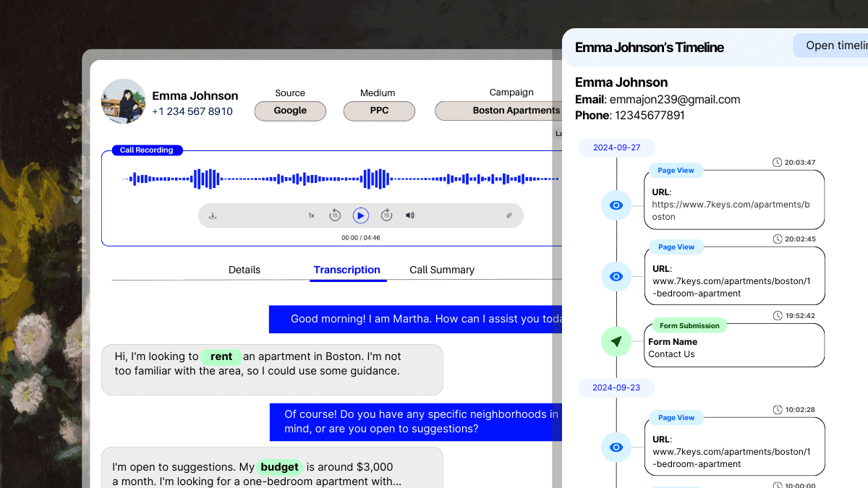Switch to the Details tab
This screenshot has width=868, height=488.
point(244,270)
